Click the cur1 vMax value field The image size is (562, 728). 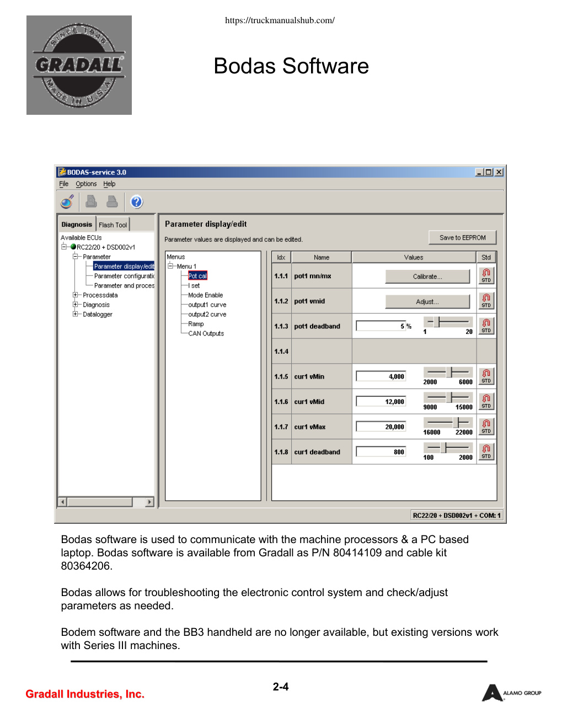pyautogui.click(x=381, y=427)
